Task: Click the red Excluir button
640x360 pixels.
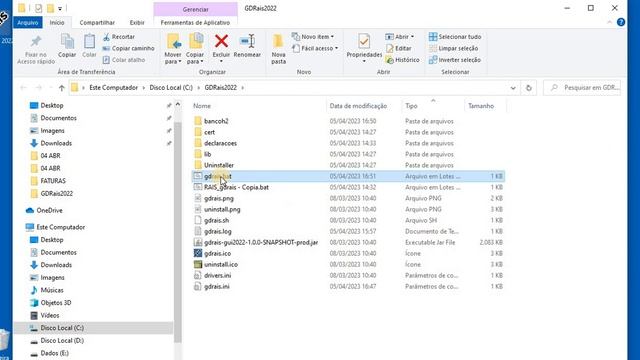Action: pos(221,48)
